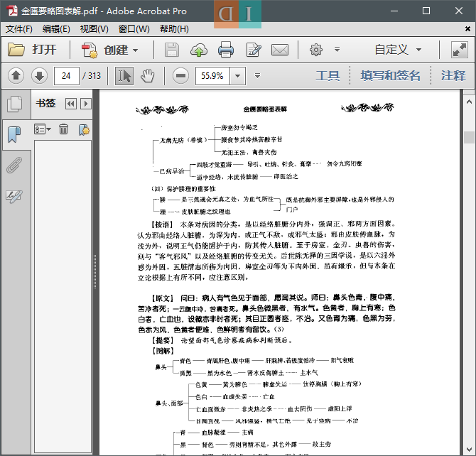
Task: Open the zoom level dropdown arrow
Action: [x=238, y=75]
